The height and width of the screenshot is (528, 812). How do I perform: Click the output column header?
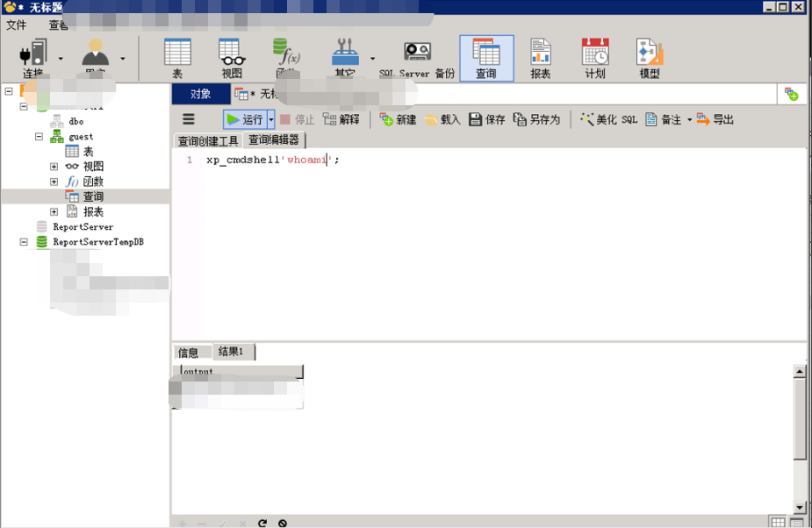pos(241,371)
